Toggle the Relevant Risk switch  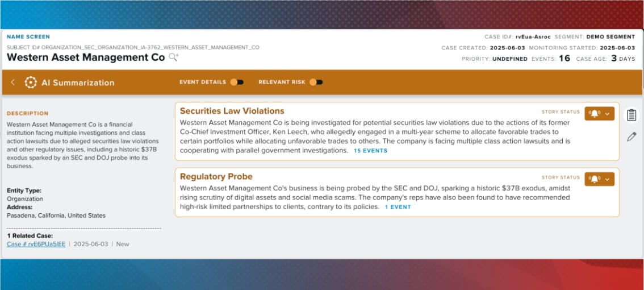coord(316,82)
